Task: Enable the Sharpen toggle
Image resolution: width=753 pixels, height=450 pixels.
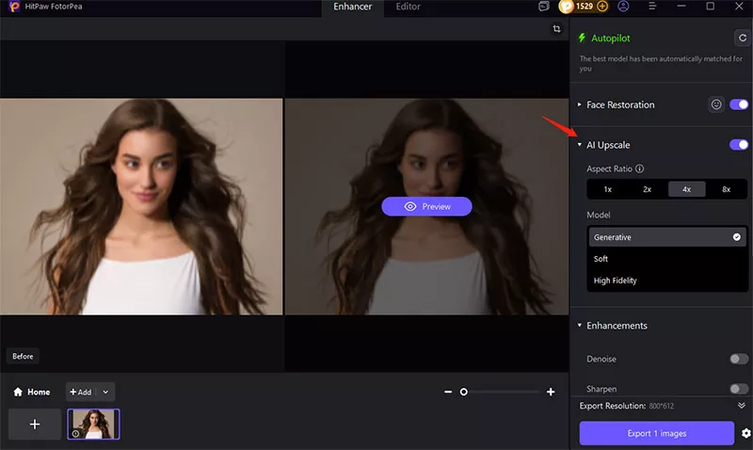Action: point(739,389)
